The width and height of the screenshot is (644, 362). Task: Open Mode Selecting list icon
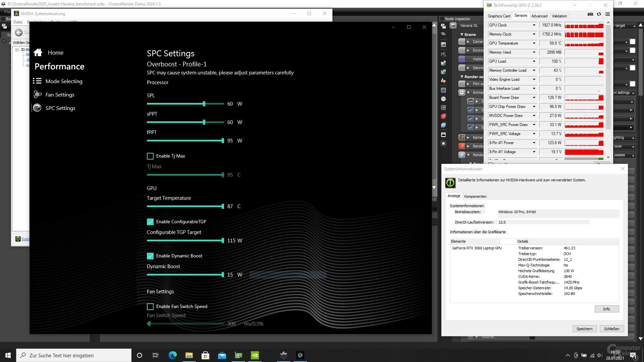(37, 81)
